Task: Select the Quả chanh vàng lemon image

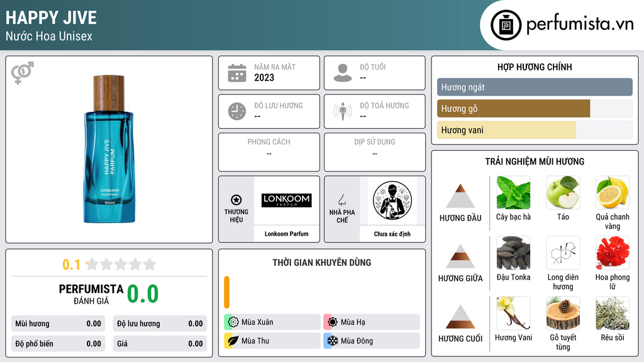Action: tap(613, 192)
